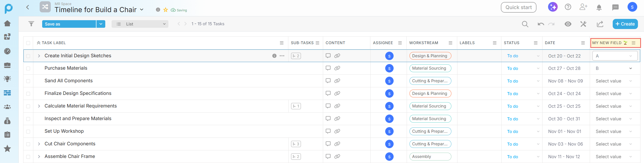Open the search magnifier icon
The width and height of the screenshot is (644, 163).
[x=525, y=24]
